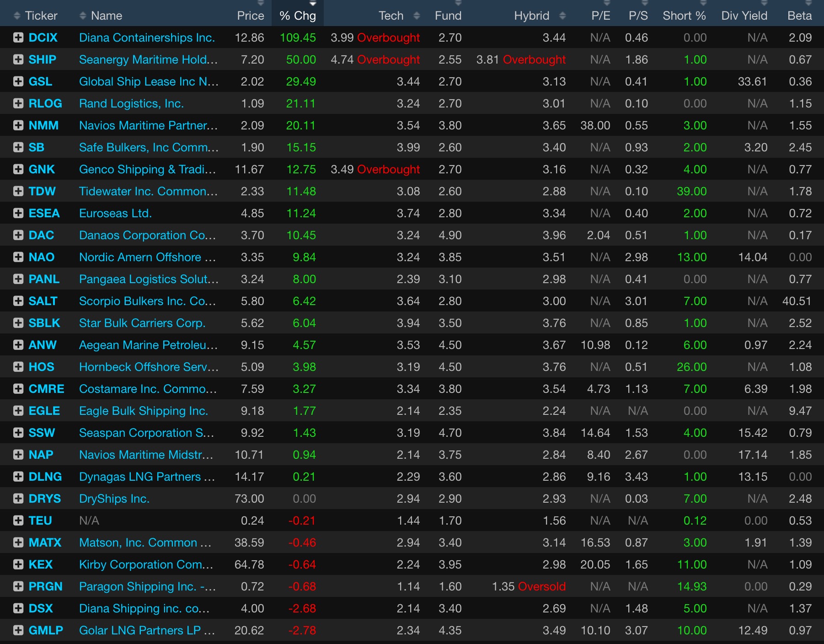The height and width of the screenshot is (644, 824).
Task: Click the plus icon beside NAO
Action: [x=18, y=257]
